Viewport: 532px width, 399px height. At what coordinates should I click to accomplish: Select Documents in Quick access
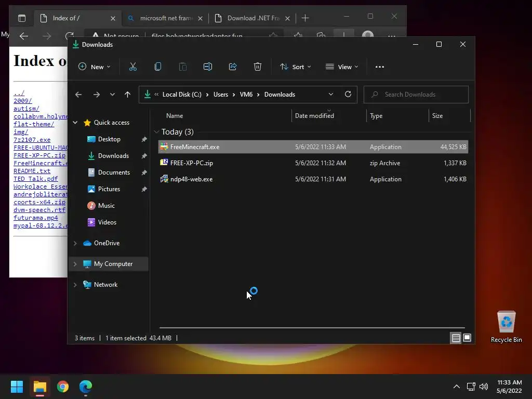click(x=114, y=172)
